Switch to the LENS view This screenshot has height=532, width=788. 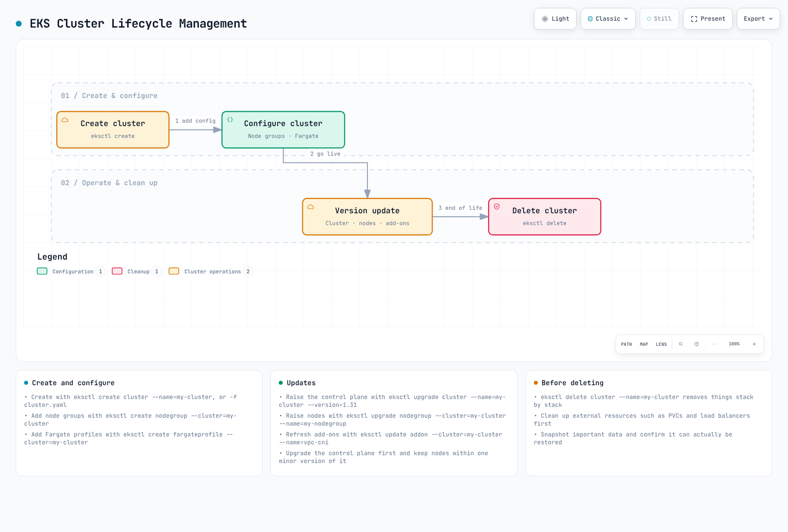(x=661, y=344)
